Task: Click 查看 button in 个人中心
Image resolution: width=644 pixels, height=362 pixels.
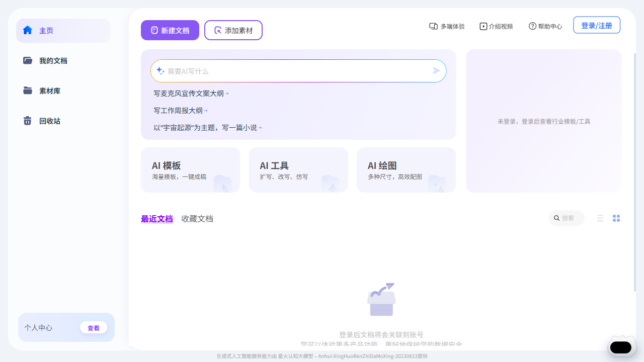Action: pyautogui.click(x=94, y=328)
